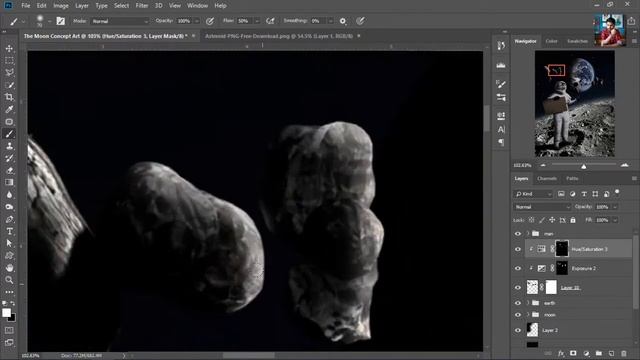Select the Blur tool
The height and width of the screenshot is (360, 640).
9,195
